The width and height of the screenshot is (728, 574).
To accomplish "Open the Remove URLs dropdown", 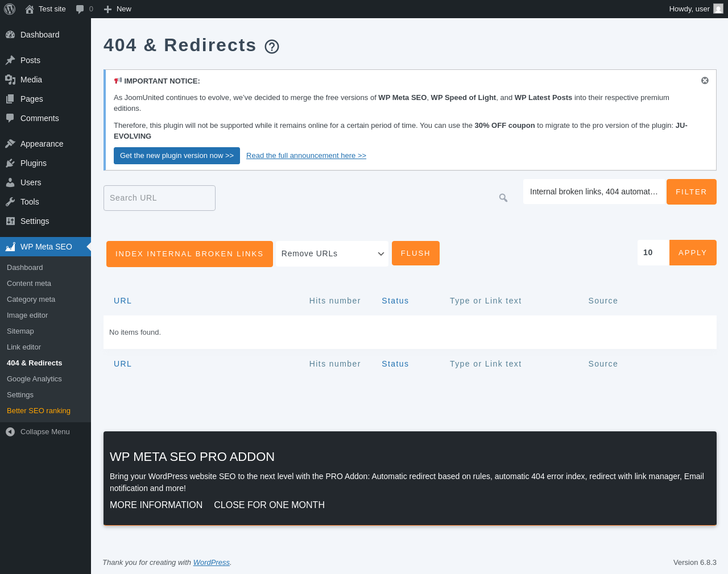I will coord(332,253).
